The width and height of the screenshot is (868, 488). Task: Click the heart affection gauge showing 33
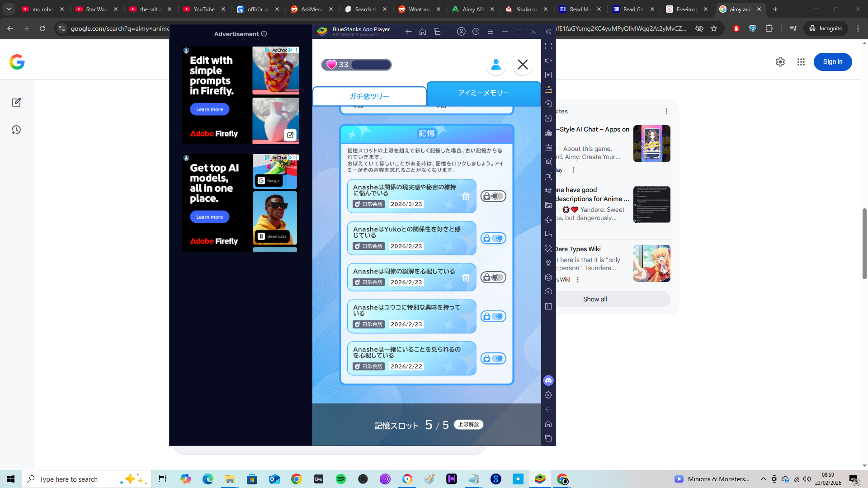click(x=356, y=65)
